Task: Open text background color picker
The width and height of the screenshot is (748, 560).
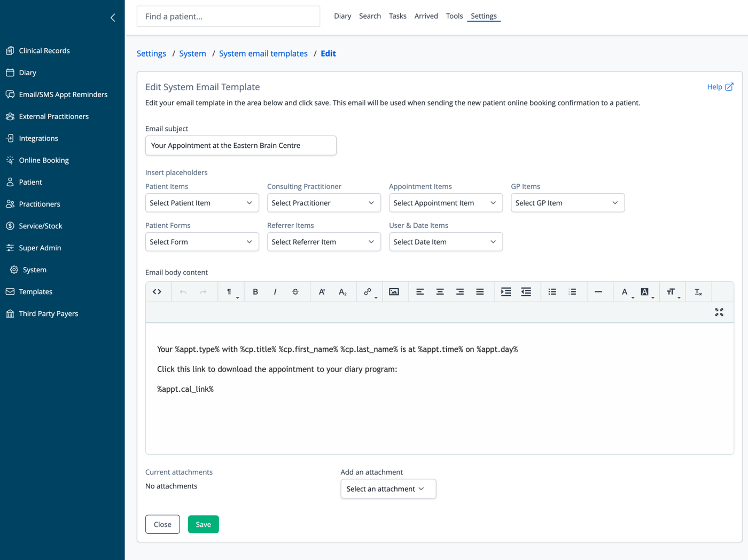Action: 646,292
